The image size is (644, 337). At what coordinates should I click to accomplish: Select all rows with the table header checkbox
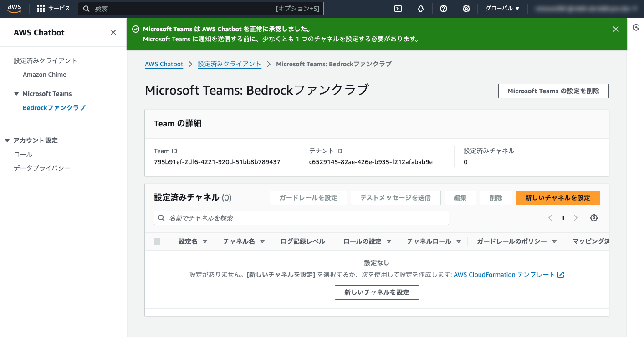[x=157, y=241]
